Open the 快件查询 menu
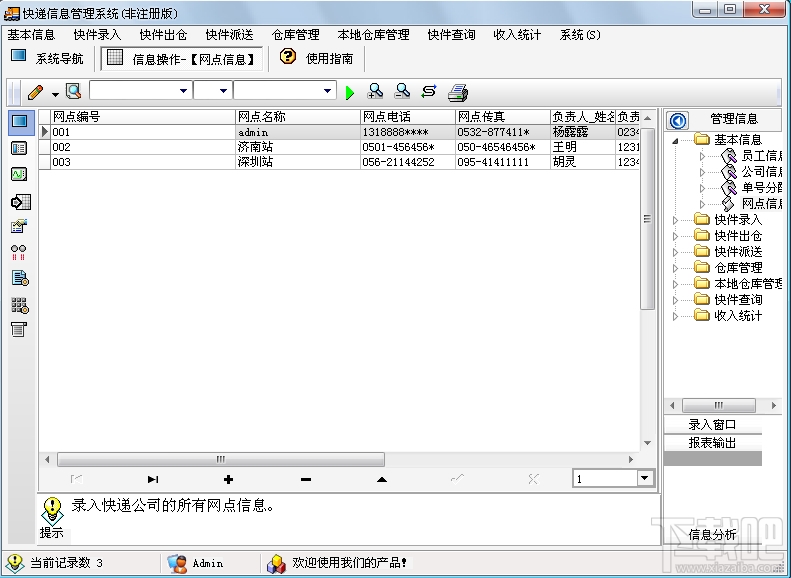The width and height of the screenshot is (791, 578). pyautogui.click(x=451, y=35)
